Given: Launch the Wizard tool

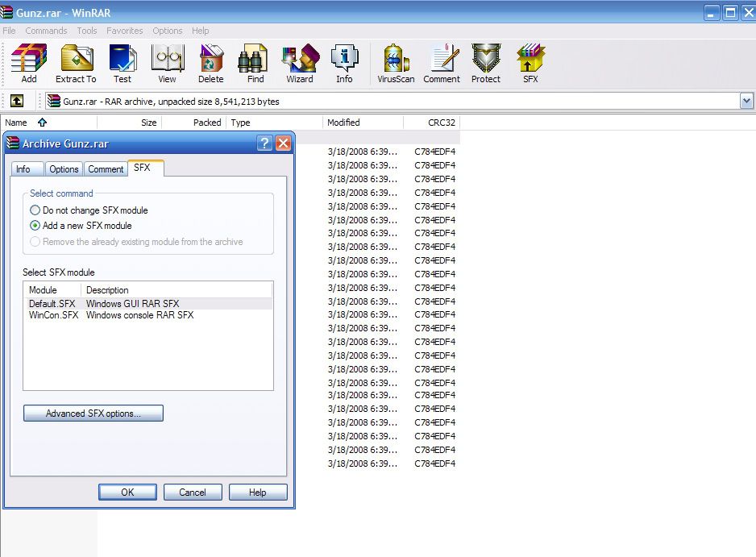Looking at the screenshot, I should 299,63.
